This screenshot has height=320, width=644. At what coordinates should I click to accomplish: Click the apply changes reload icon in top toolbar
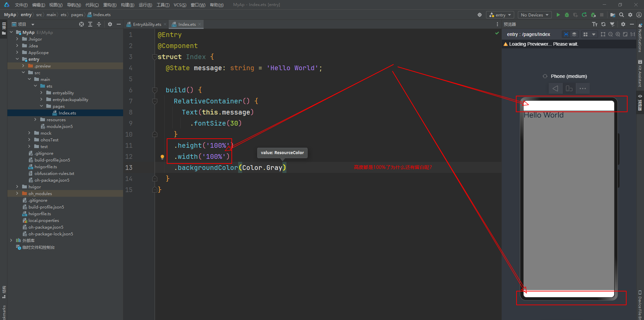coord(584,15)
